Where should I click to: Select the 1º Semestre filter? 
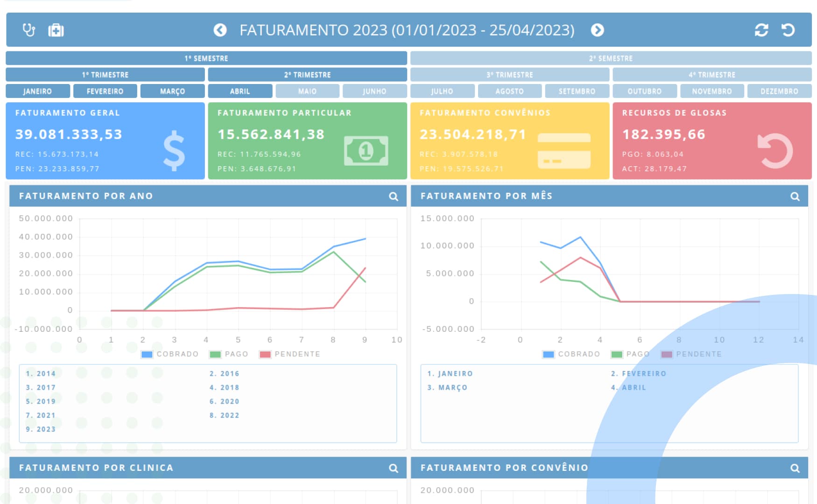[x=206, y=58]
